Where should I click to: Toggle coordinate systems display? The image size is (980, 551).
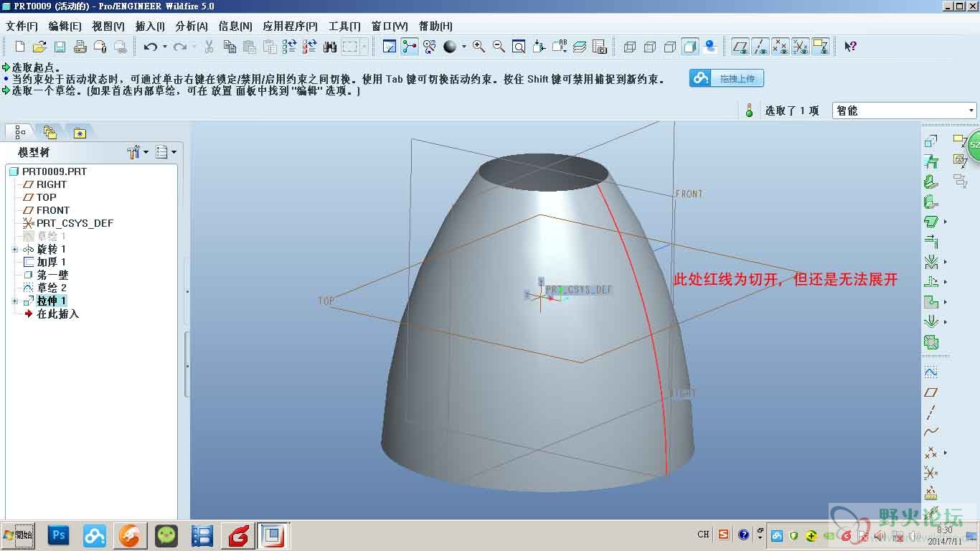coord(801,47)
